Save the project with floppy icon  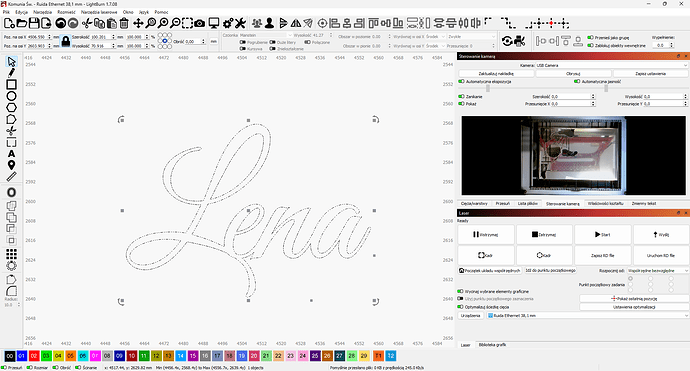pos(33,23)
